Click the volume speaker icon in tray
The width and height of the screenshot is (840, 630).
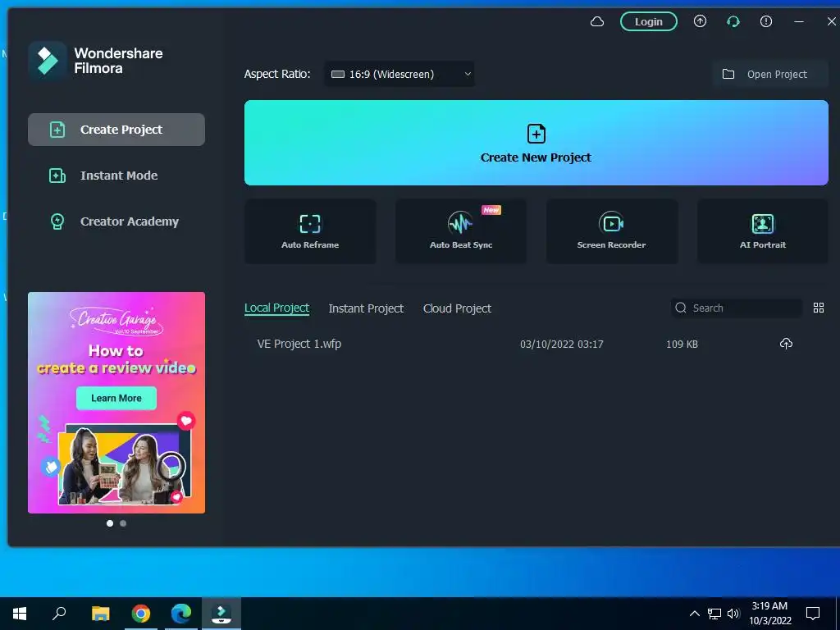(733, 614)
